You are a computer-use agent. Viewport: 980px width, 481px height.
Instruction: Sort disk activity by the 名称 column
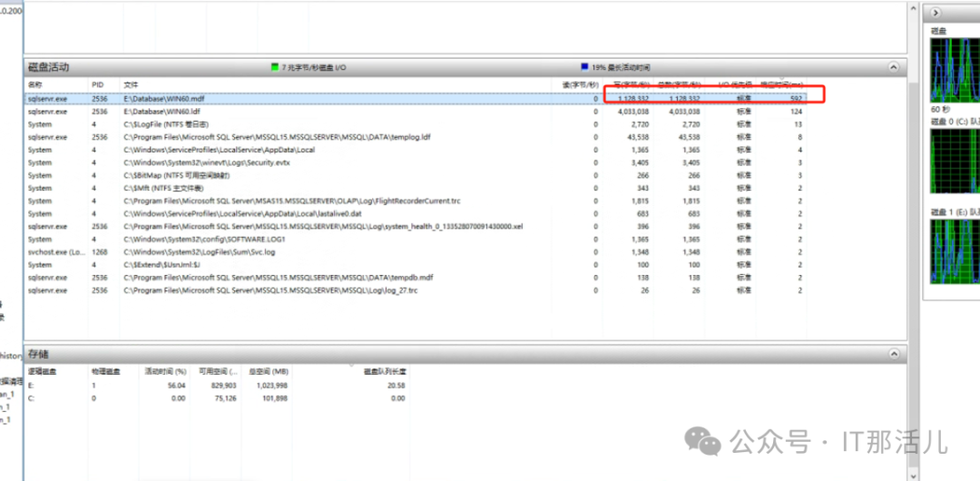click(x=35, y=84)
